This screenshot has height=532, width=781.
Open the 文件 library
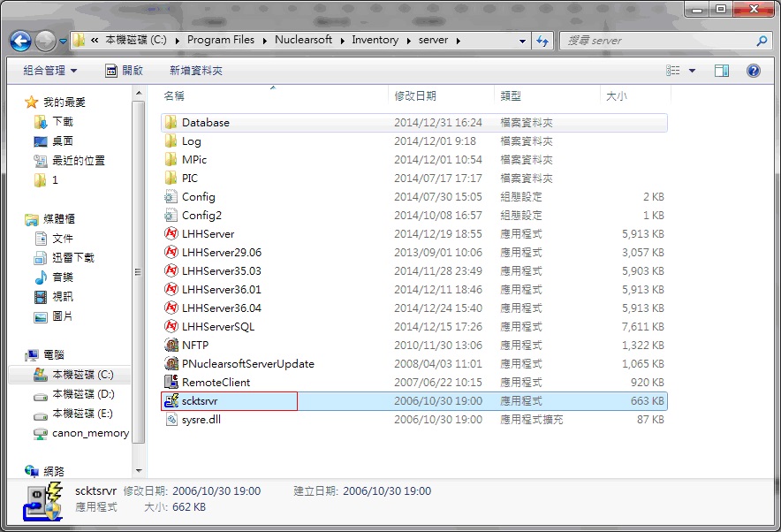(x=62, y=238)
